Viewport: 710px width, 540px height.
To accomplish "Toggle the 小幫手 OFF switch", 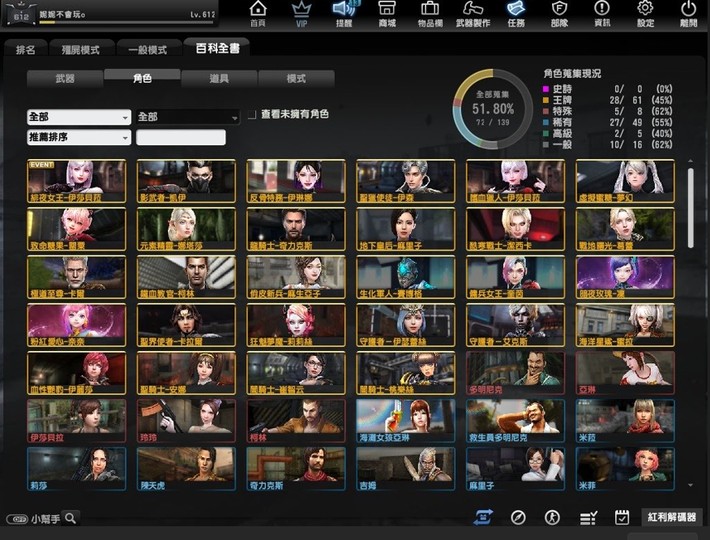I will pyautogui.click(x=17, y=519).
